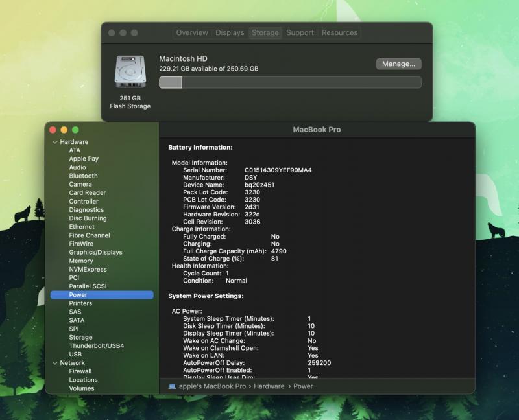The height and width of the screenshot is (420, 519).
Task: Click the Hardware section label in sidebar
Action: tap(74, 142)
